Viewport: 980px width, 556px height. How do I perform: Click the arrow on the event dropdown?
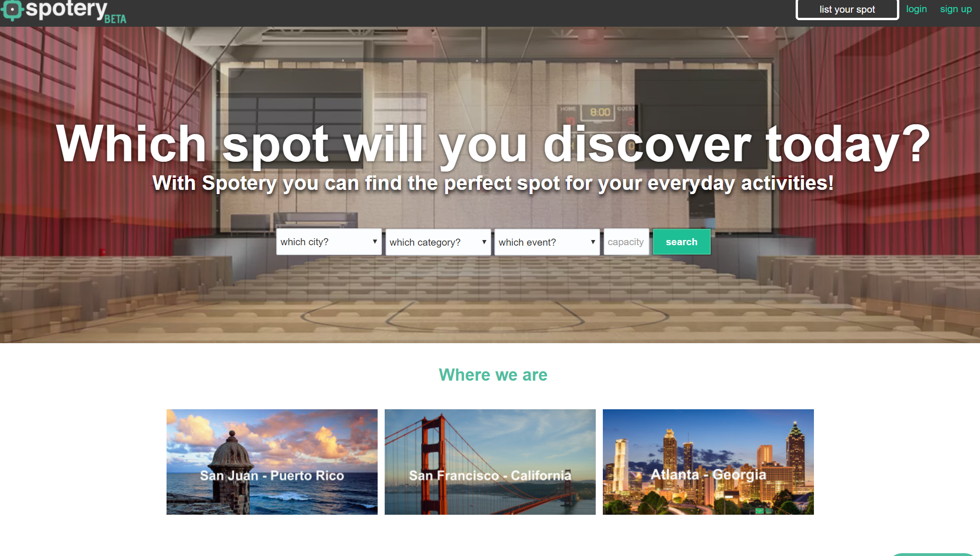(x=593, y=242)
